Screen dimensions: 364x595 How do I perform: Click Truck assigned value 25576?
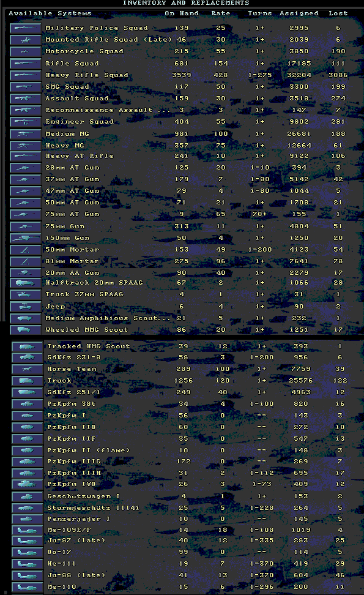[x=300, y=381]
